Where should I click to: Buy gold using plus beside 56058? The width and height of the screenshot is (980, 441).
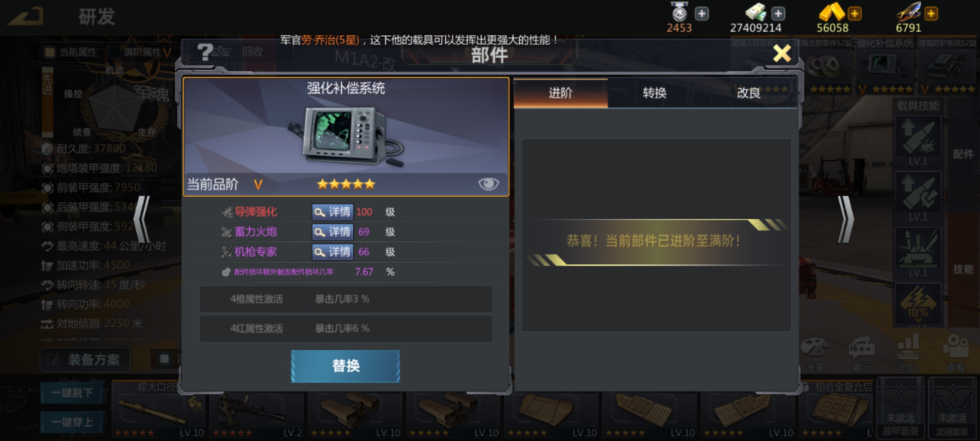coord(855,13)
